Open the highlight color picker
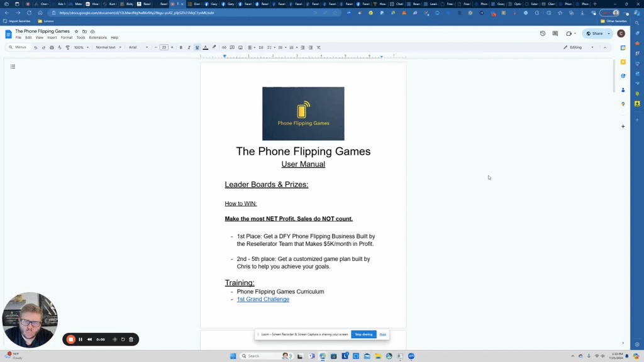644x362 pixels. click(214, 48)
